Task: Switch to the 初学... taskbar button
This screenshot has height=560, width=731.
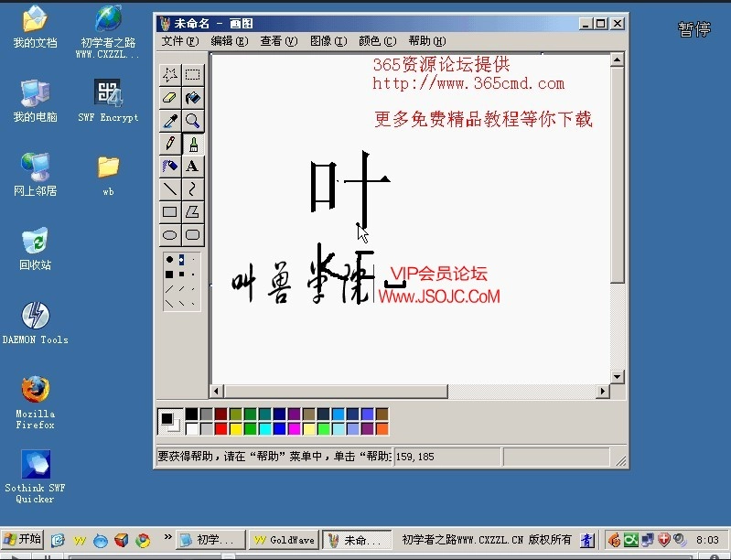Action: [x=210, y=540]
